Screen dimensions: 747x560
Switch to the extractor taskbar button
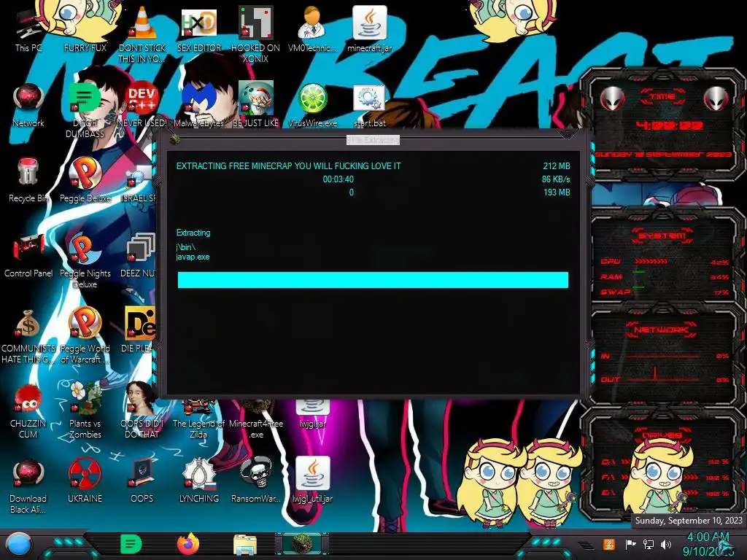pyautogui.click(x=303, y=544)
